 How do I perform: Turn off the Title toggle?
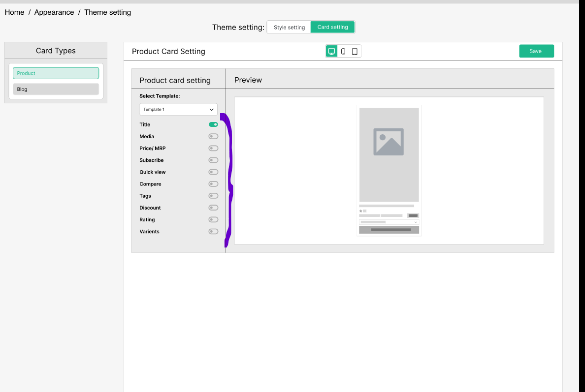pyautogui.click(x=213, y=124)
